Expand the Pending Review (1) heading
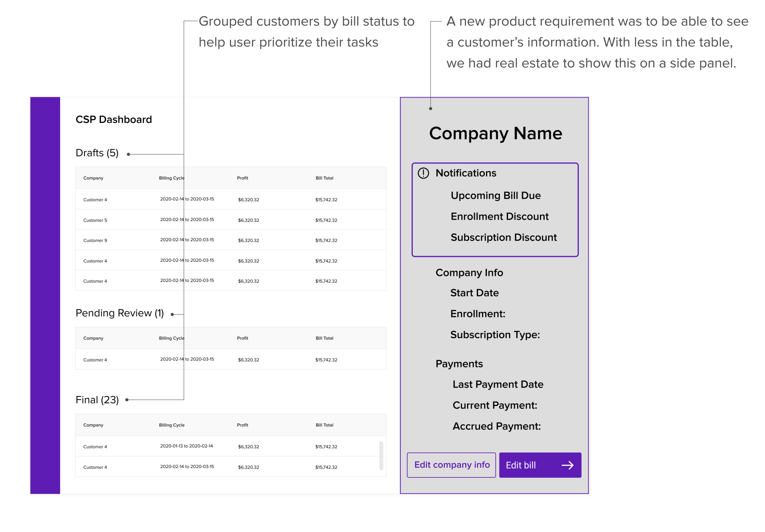 (x=120, y=313)
